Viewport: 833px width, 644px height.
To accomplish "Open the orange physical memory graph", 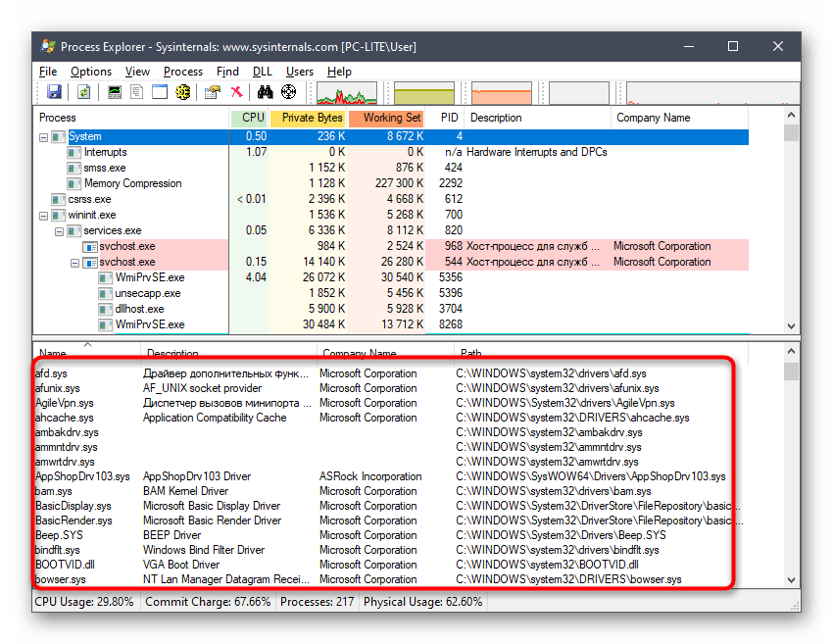I will click(x=502, y=92).
